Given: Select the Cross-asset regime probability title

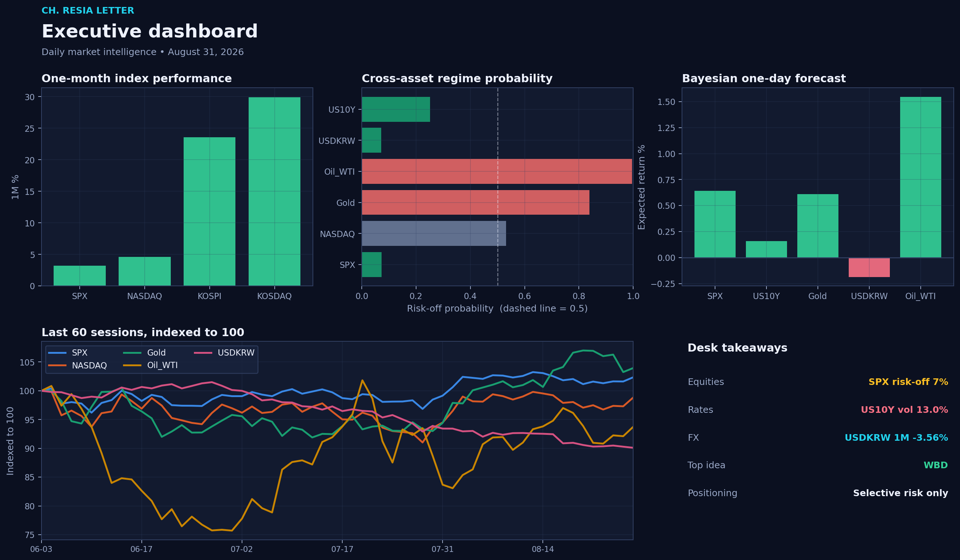Looking at the screenshot, I should pos(457,79).
